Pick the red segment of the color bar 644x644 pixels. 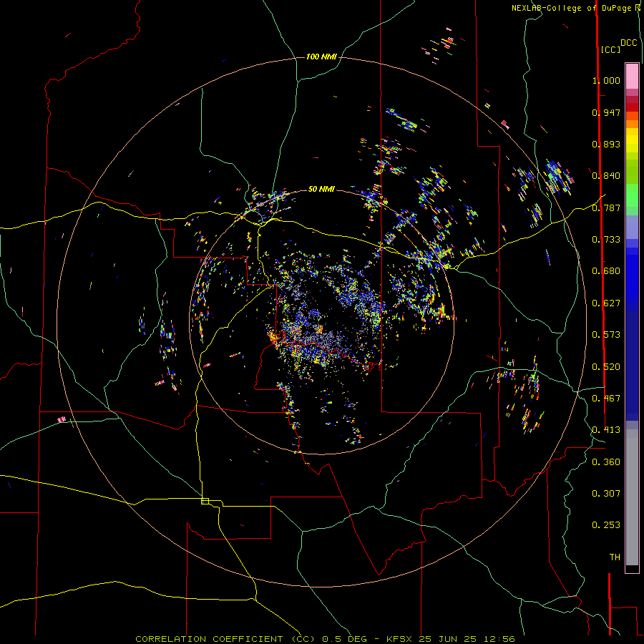pyautogui.click(x=632, y=107)
